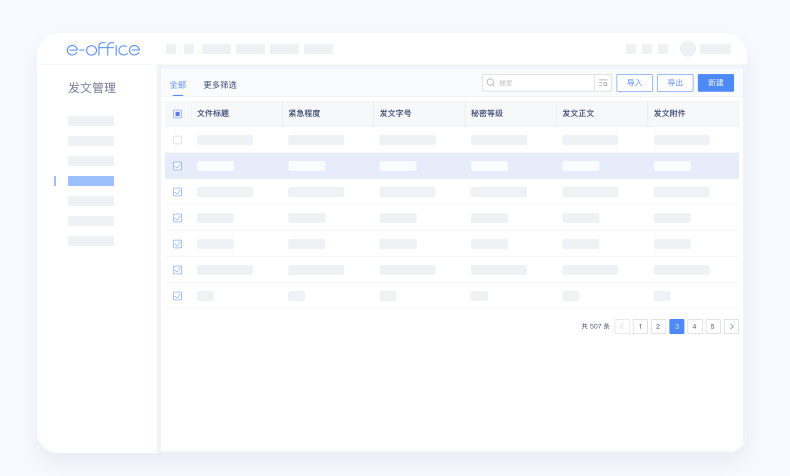790x476 pixels.
Task: Click the e-office logo
Action: click(103, 49)
